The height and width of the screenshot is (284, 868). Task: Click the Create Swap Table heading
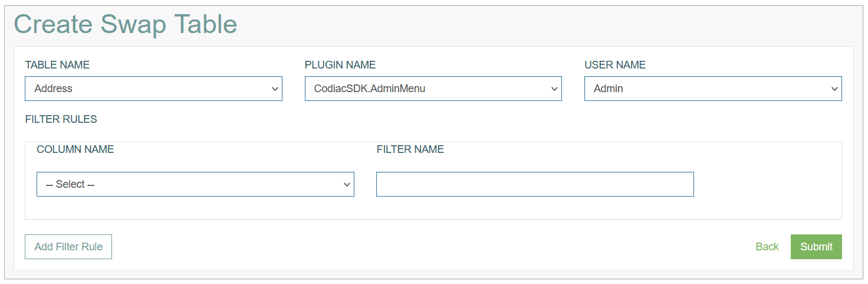[126, 24]
